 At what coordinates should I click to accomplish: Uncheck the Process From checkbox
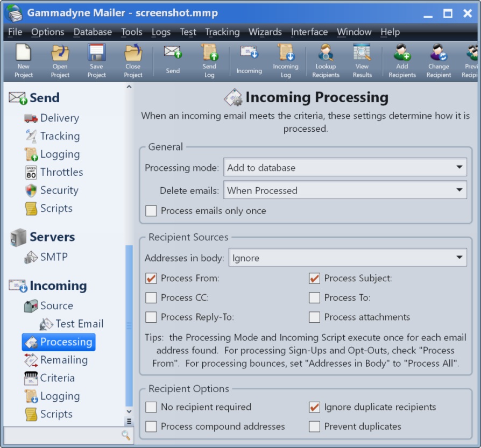pos(151,279)
